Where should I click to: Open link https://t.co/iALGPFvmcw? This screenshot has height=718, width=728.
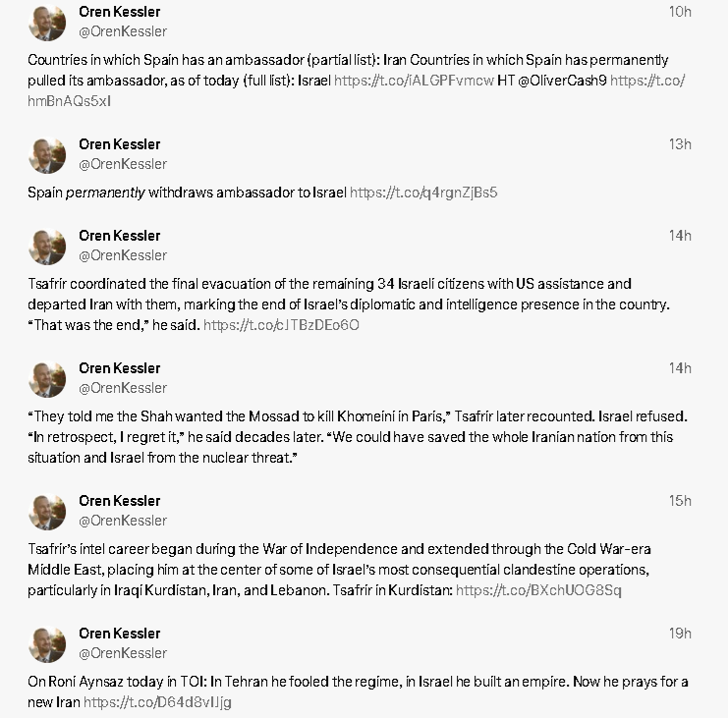click(414, 81)
